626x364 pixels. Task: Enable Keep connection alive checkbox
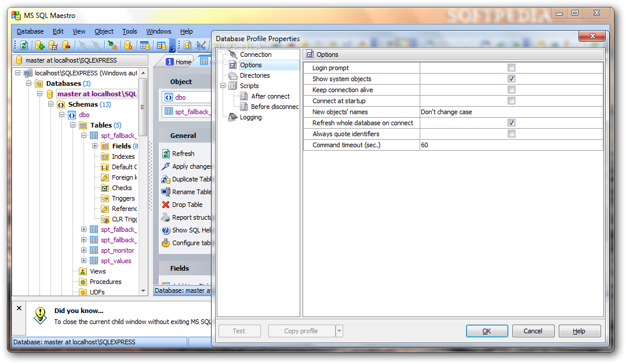click(511, 90)
